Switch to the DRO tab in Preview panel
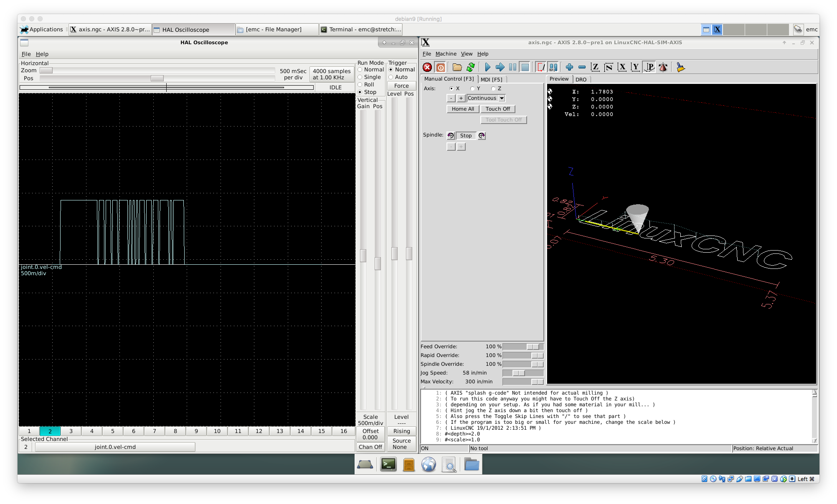837x504 pixels. click(581, 79)
